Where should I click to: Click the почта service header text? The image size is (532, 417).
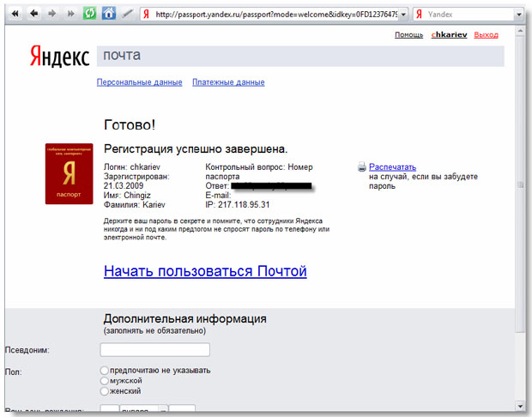122,55
